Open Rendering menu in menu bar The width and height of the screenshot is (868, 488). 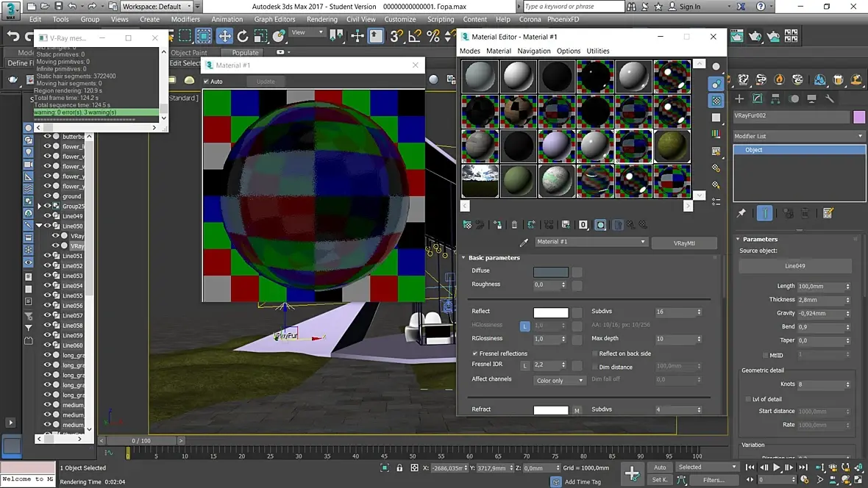coord(321,19)
